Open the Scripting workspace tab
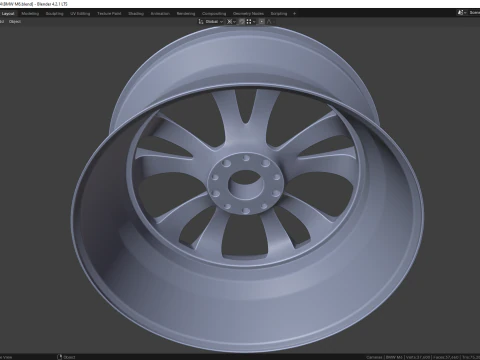The height and width of the screenshot is (360, 480). 279,14
